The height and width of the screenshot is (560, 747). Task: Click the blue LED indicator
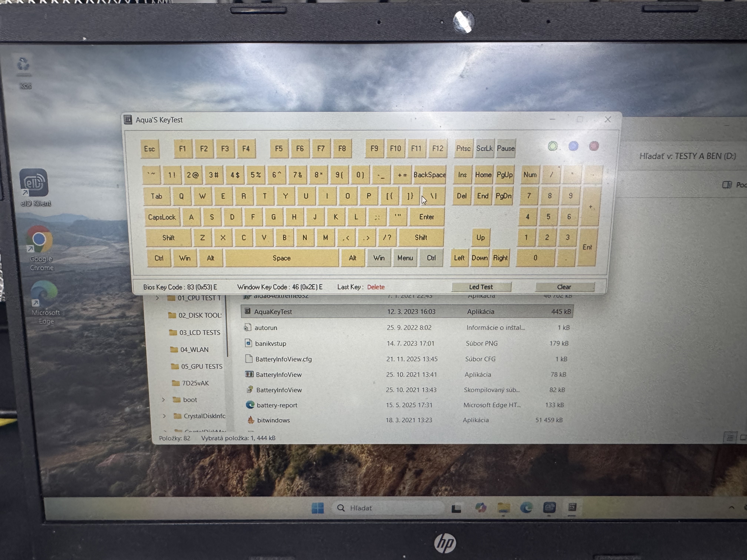(573, 146)
